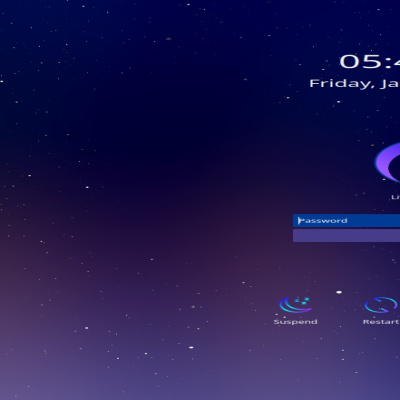The height and width of the screenshot is (400, 400).
Task: Click the clock time display
Action: (370, 62)
